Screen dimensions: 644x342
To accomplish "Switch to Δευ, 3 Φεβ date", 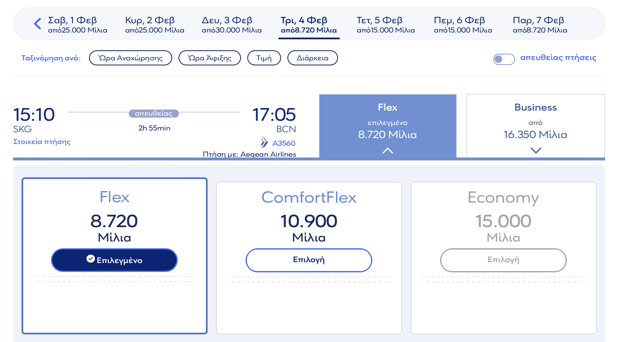I will (232, 25).
